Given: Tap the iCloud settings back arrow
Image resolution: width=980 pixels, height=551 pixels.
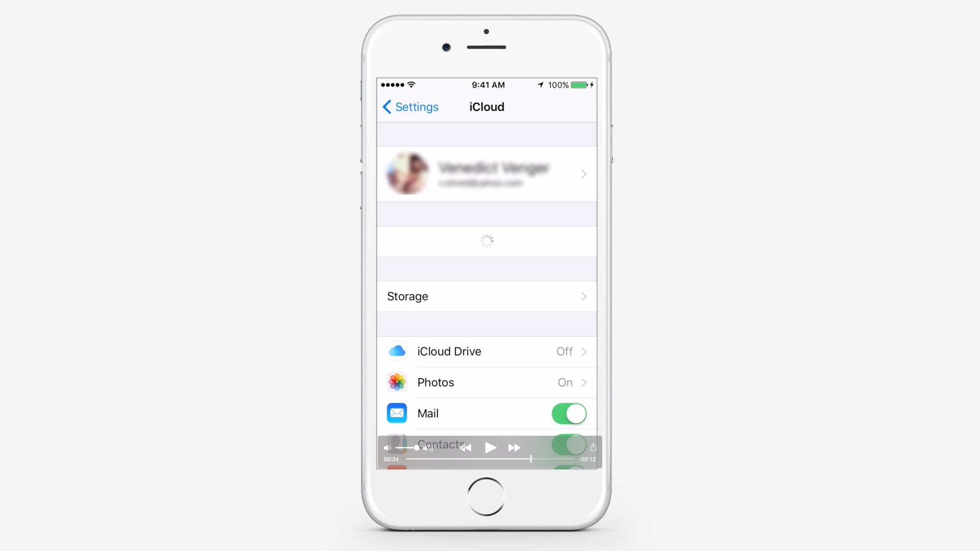Looking at the screenshot, I should point(387,106).
